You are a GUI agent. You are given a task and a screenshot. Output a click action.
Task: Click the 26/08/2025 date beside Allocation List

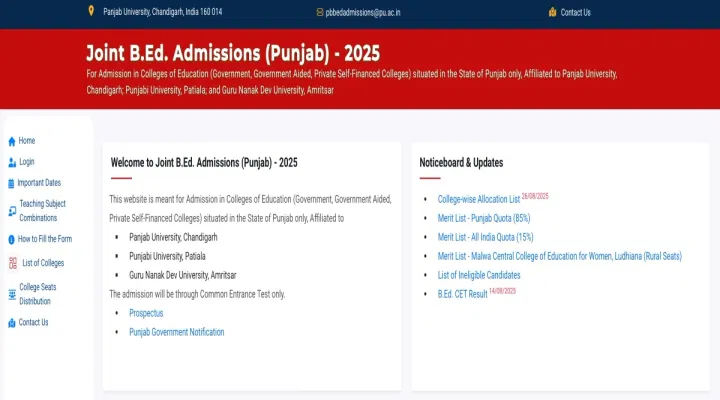point(535,196)
